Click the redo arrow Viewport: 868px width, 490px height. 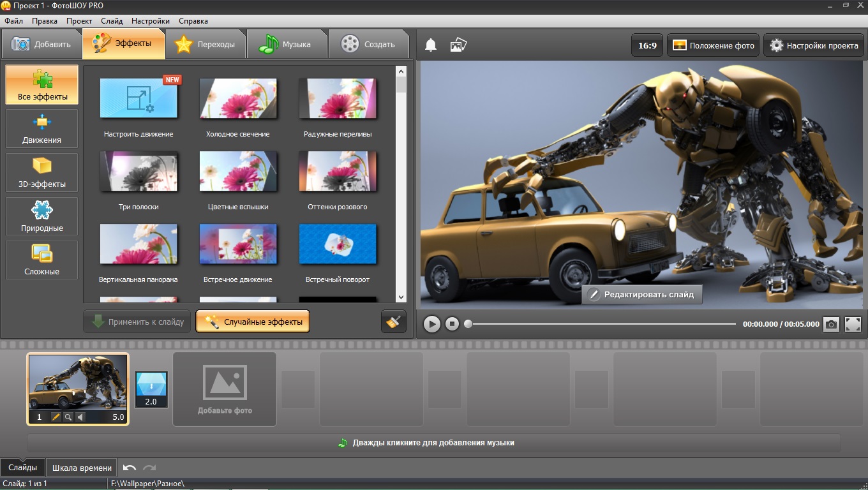coord(149,468)
